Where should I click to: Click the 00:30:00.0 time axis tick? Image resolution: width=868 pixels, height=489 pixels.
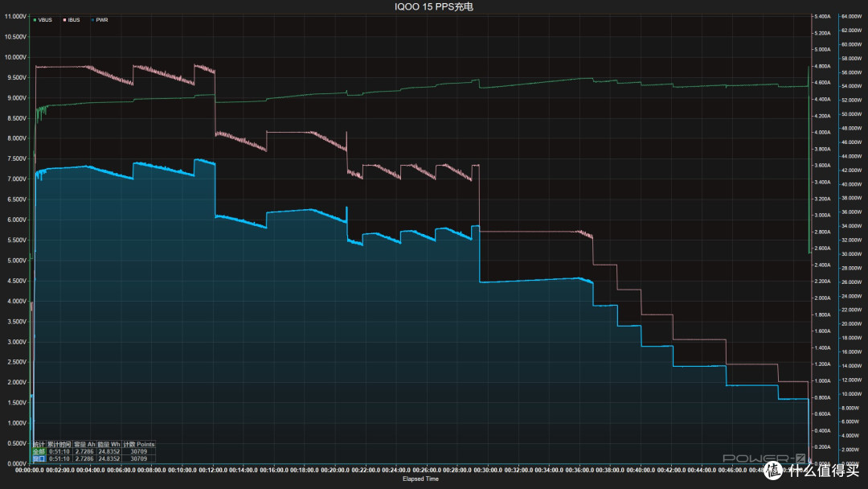pyautogui.click(x=488, y=471)
